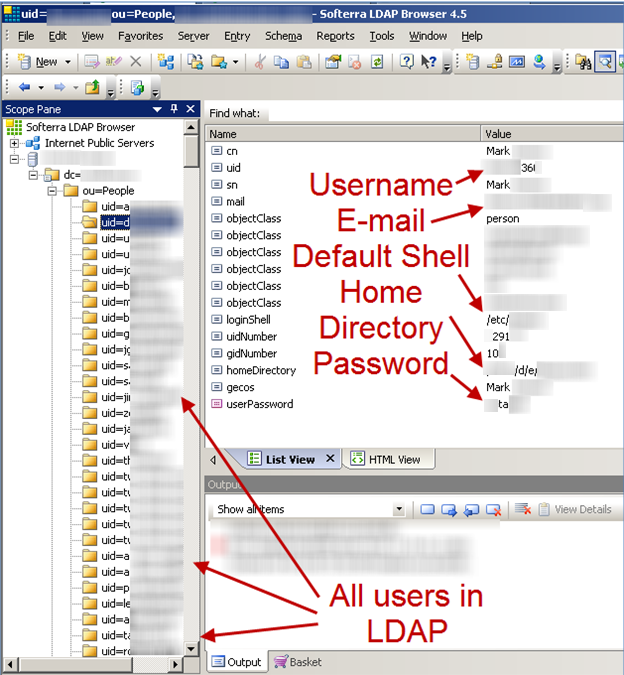Screen dimensions: 624x675
Task: Switch to the Basket tab
Action: click(298, 662)
